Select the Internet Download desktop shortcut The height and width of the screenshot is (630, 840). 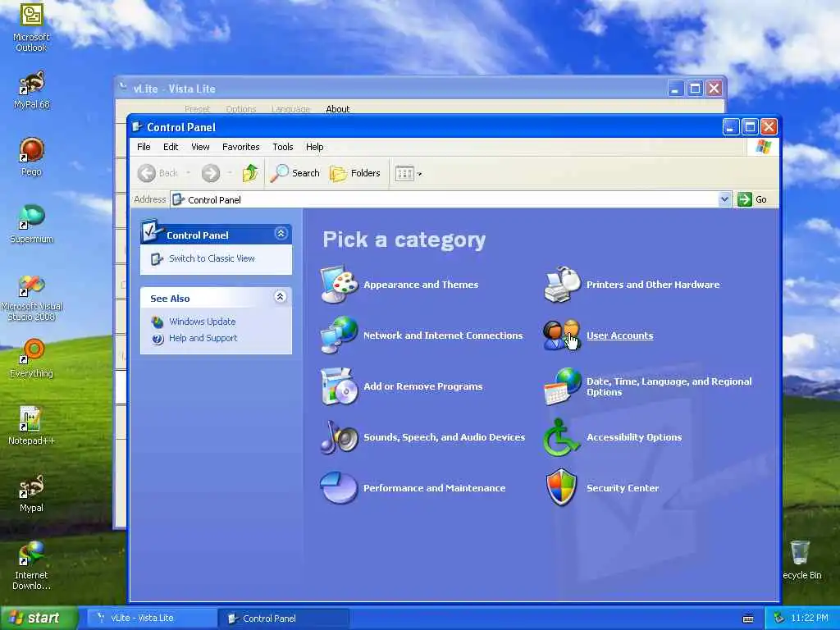click(31, 565)
